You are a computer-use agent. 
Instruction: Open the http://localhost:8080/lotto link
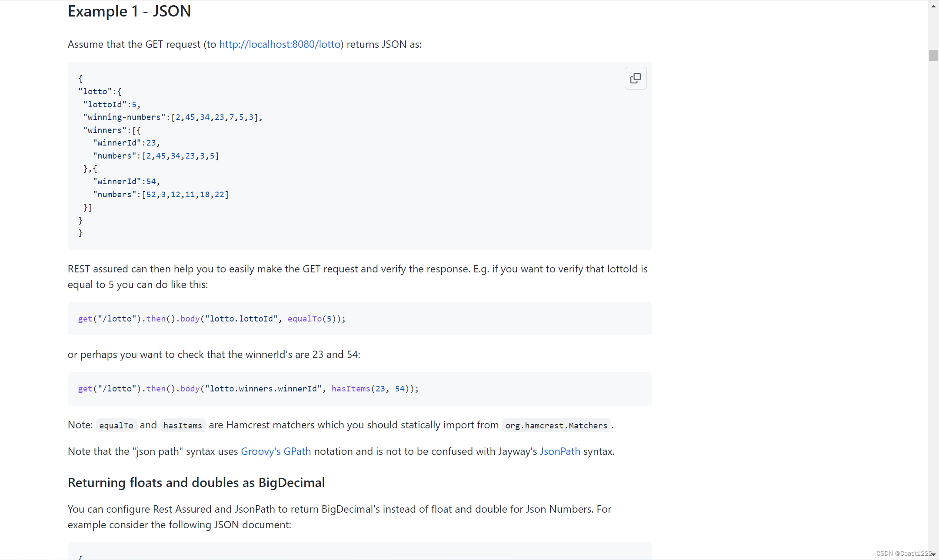(x=280, y=44)
